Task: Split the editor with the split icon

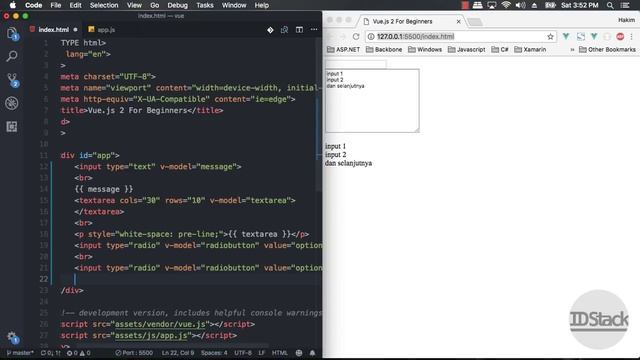Action: (x=299, y=30)
